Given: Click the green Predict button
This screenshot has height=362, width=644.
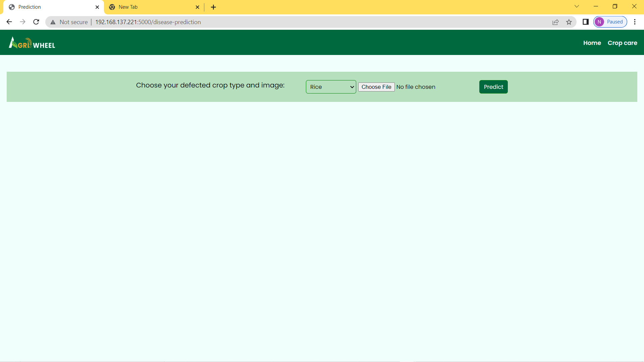Looking at the screenshot, I should pos(493,87).
